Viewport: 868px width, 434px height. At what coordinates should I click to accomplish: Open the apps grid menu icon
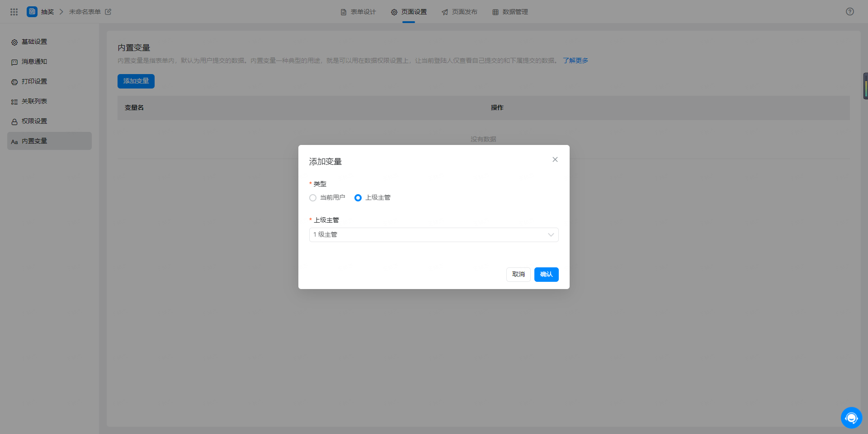pos(14,12)
